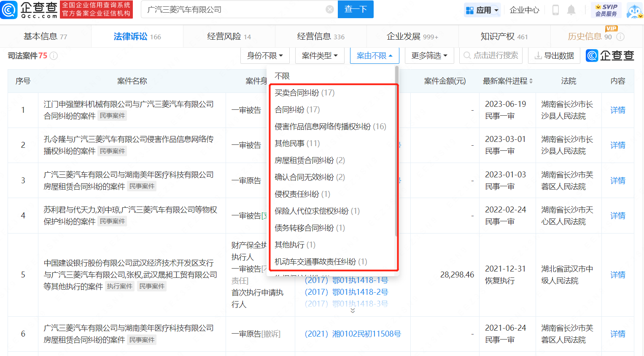Open 详情 for case row 3
The width and height of the screenshot is (644, 356).
(x=618, y=181)
